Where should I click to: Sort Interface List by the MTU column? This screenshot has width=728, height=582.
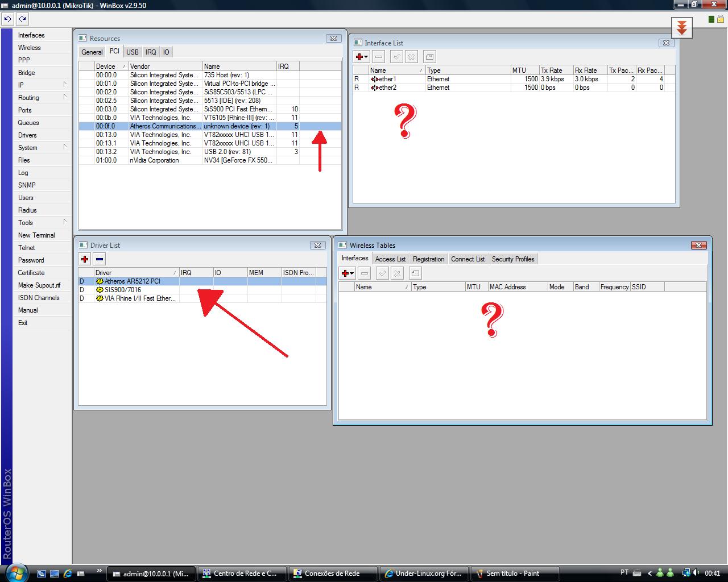pyautogui.click(x=524, y=70)
